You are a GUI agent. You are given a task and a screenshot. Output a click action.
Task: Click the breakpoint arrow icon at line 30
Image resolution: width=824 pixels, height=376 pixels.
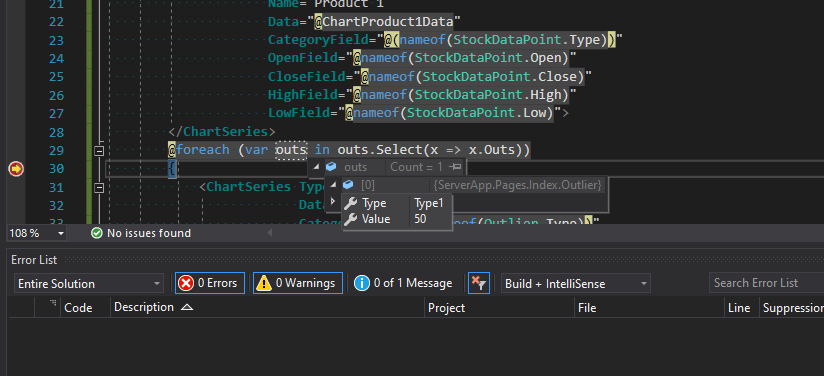(x=16, y=169)
